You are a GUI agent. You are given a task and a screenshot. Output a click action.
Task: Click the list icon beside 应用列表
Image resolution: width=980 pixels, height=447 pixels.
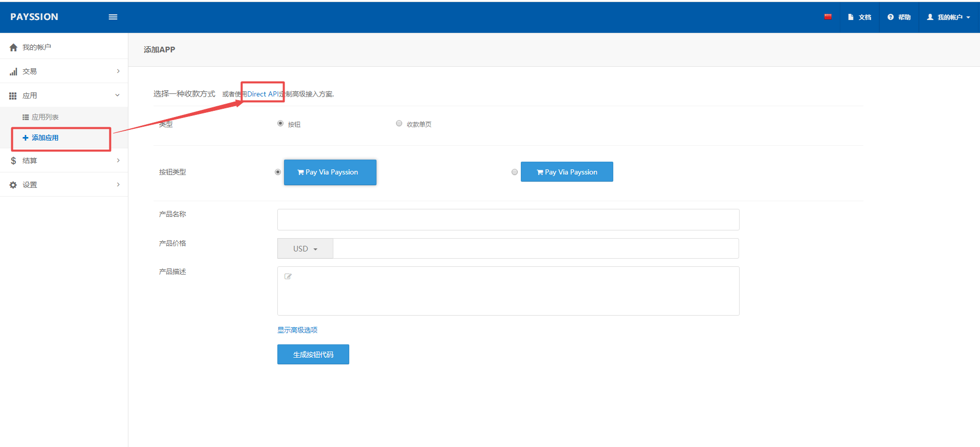tap(25, 118)
